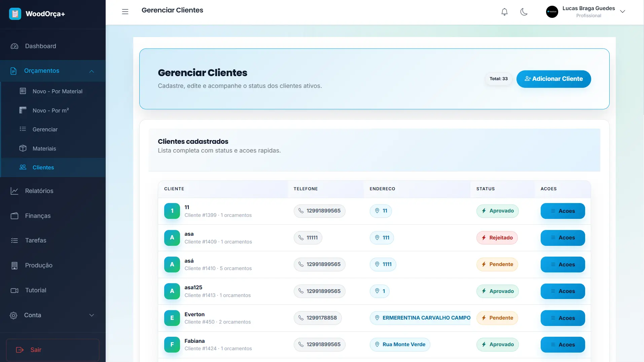Expand the Conta menu section
This screenshot has height=362, width=644.
click(92, 315)
